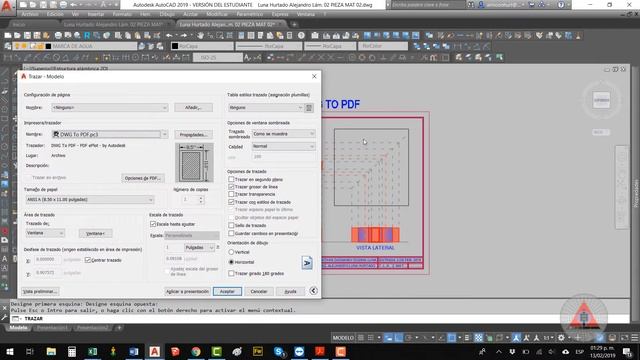Viewport: 640px width, 360px height.
Task: Open Word from the Windows taskbar
Action: tap(134, 351)
